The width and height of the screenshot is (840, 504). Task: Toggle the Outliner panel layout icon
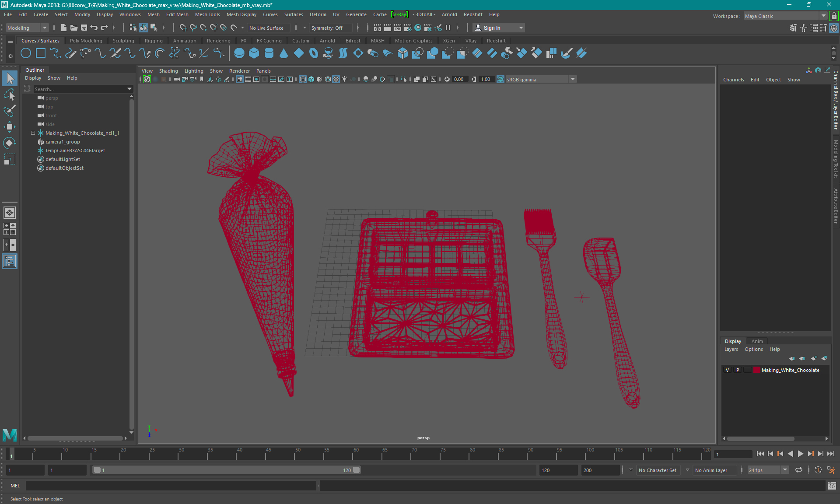coord(10,261)
